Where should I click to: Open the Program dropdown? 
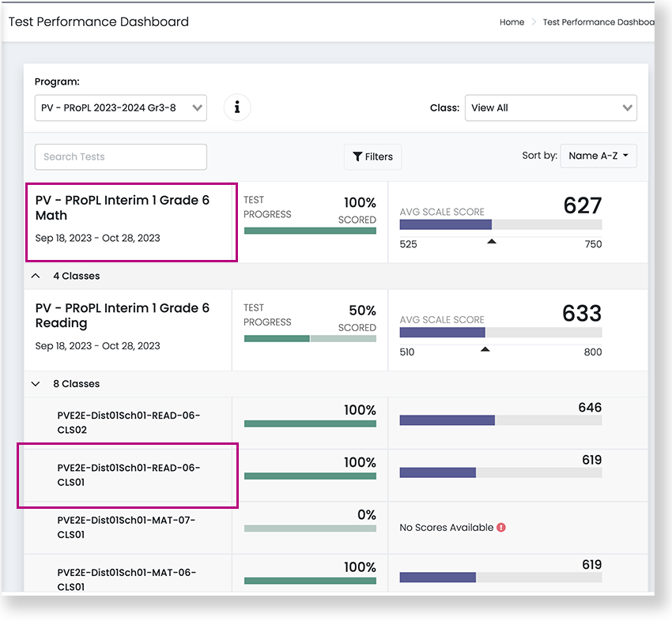120,107
